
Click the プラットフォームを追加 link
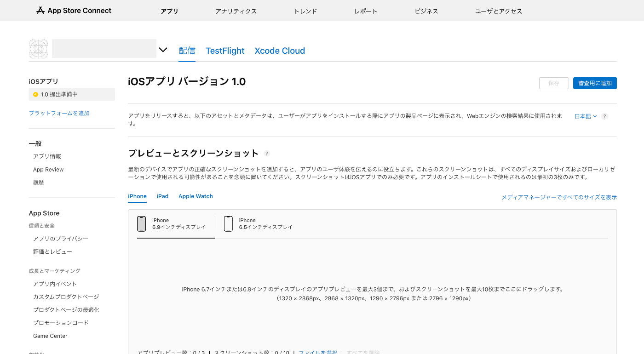click(x=59, y=113)
